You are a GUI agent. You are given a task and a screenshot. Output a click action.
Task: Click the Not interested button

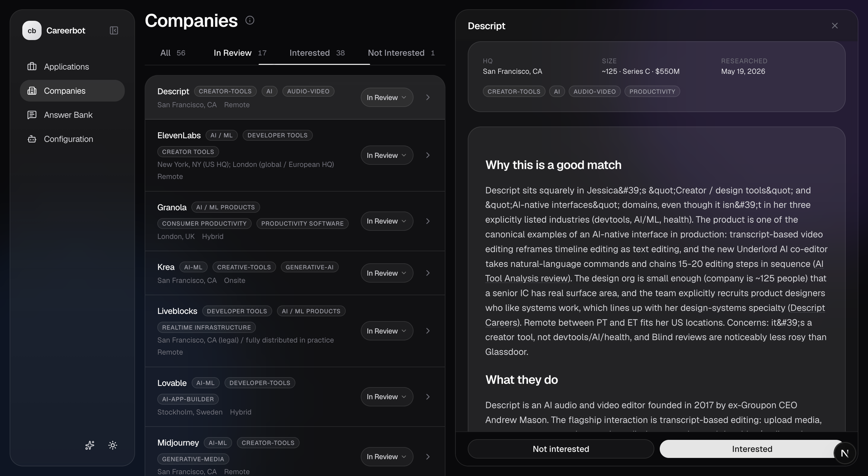pos(561,449)
